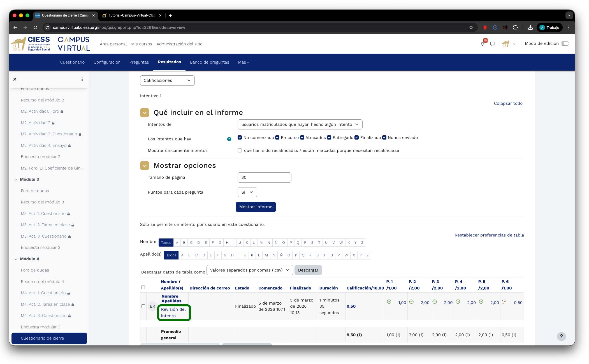Collapse Módulo 3 in the course index
The width and height of the screenshot is (589, 364).
[x=16, y=180]
